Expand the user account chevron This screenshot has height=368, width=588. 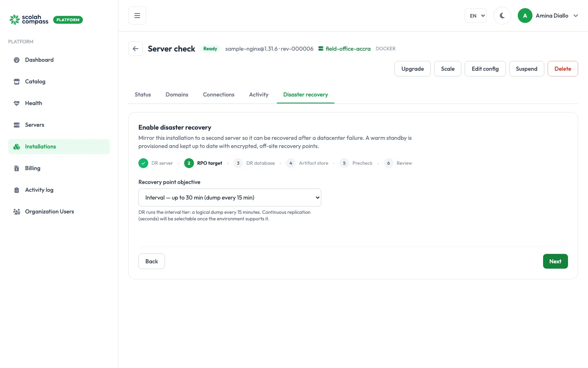[576, 16]
